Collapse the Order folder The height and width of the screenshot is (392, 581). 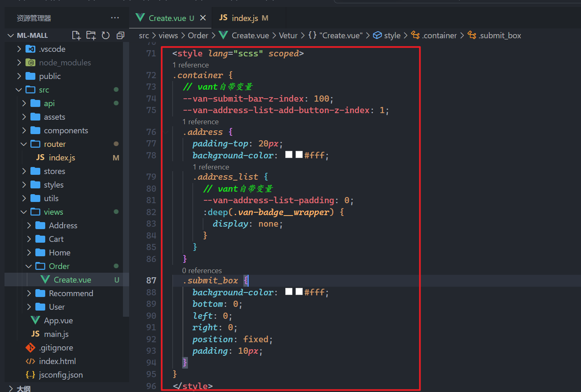coord(28,266)
